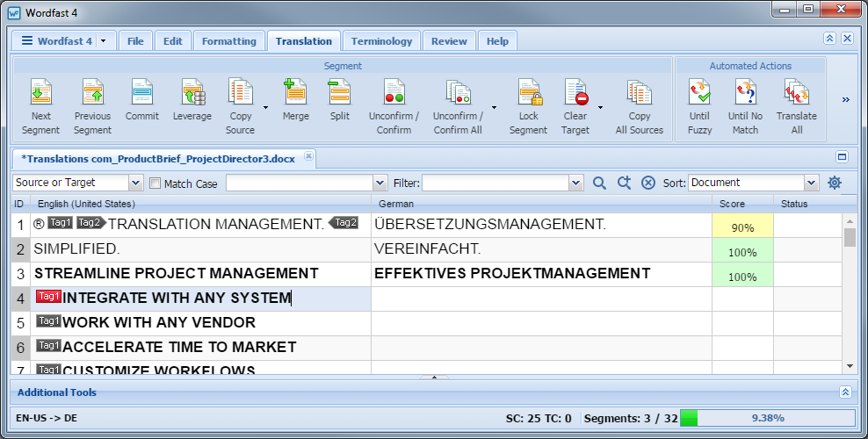
Task: Click the empty German target of segment 4
Action: (x=541, y=299)
